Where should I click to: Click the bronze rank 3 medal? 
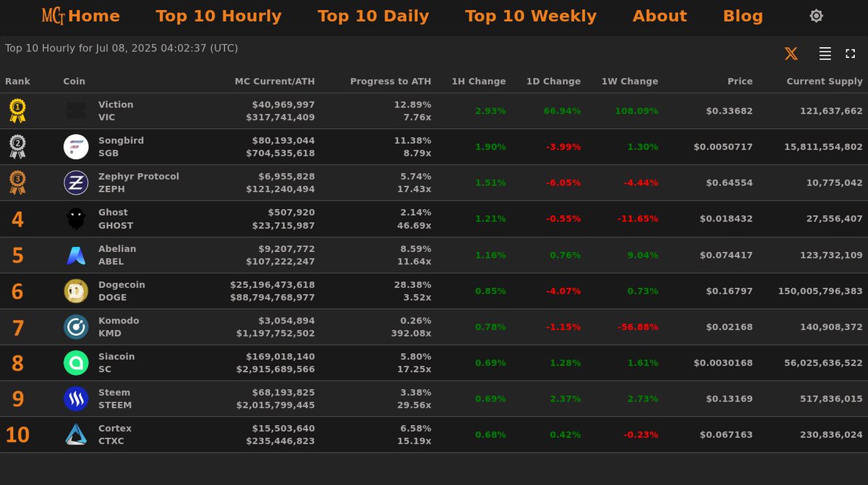(x=17, y=182)
